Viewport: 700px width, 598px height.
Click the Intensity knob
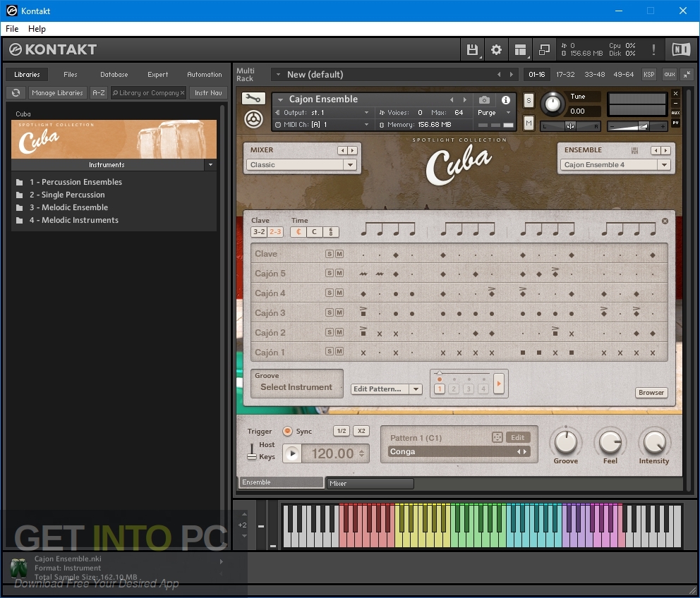coord(653,442)
